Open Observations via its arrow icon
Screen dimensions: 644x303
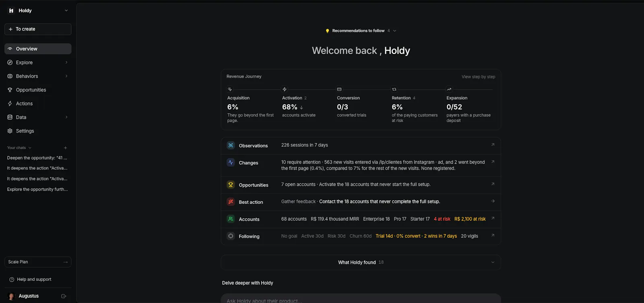pos(493,145)
